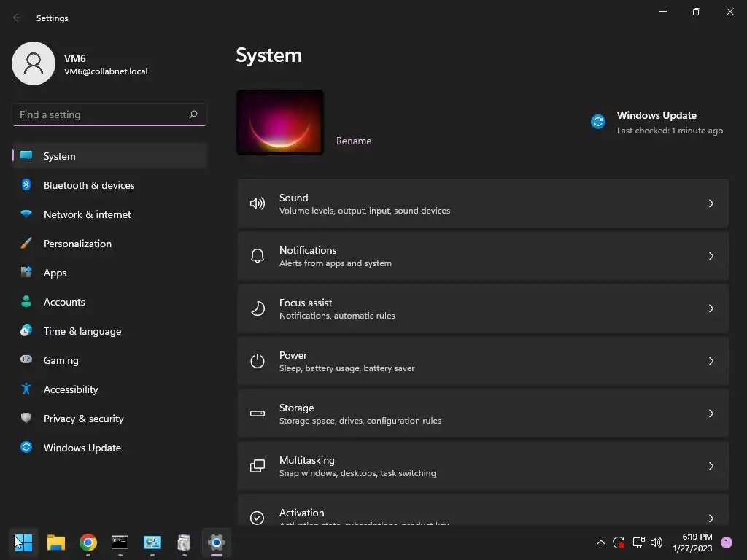
Task: Click the Storage drive icon
Action: [x=258, y=413]
